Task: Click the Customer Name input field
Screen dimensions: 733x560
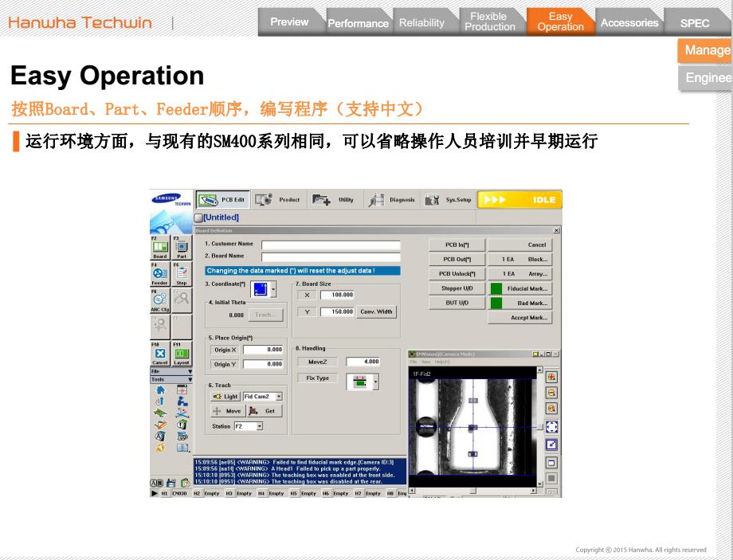Action: 331,245
